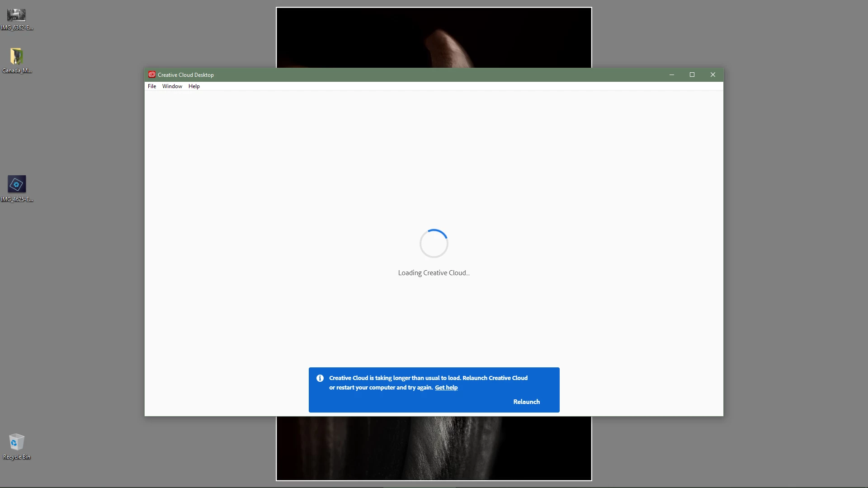Open the Window menu

click(x=172, y=86)
